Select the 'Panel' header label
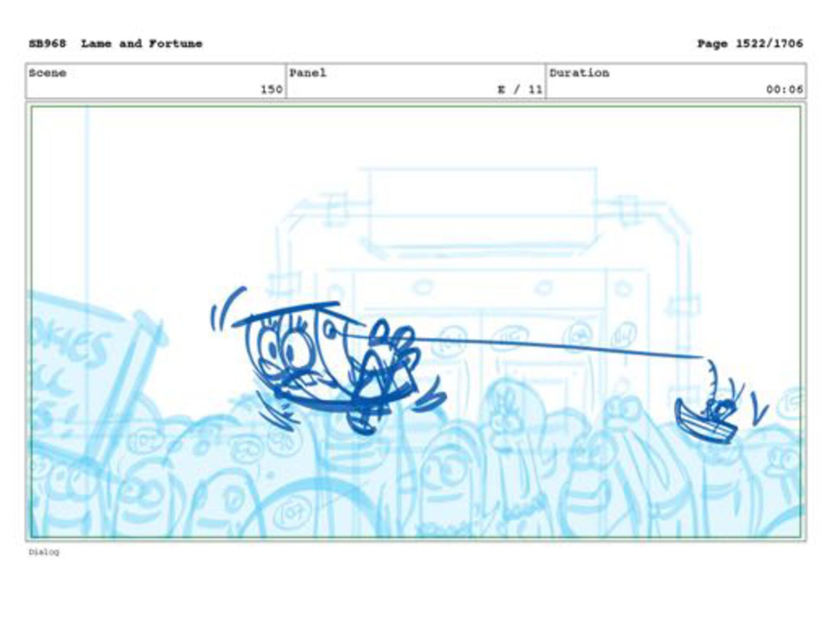Image resolution: width=832 pixels, height=644 pixels. click(308, 73)
